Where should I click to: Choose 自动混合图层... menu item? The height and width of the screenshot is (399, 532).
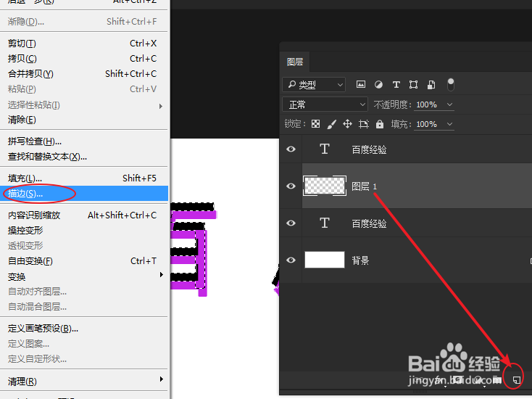coord(84,307)
